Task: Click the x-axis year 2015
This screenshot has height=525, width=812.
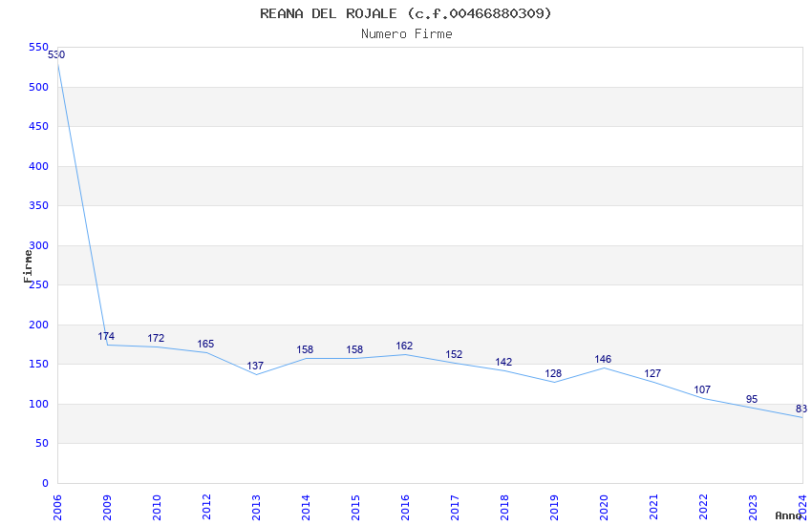Action: coord(355,508)
